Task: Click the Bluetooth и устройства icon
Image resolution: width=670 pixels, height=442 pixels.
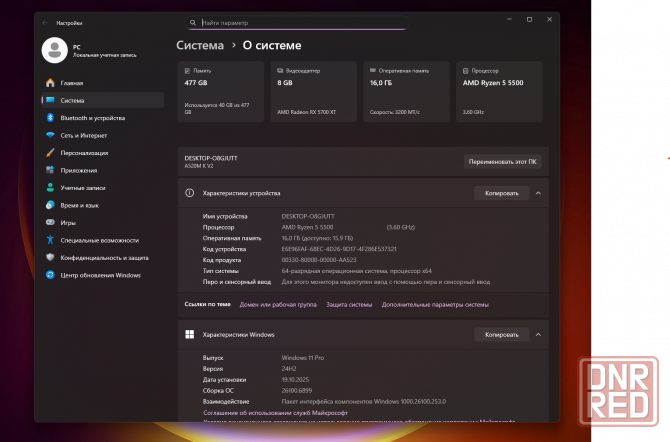Action: 49,118
